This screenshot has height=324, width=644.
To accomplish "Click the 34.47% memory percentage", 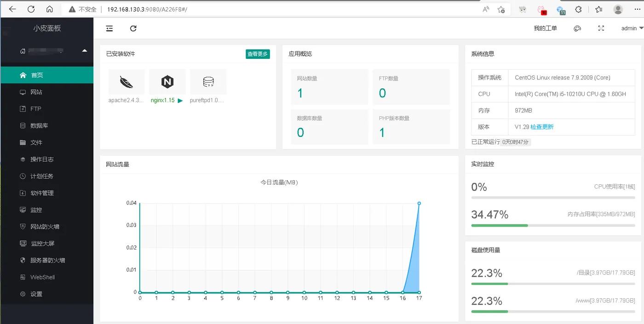I will click(x=490, y=215).
